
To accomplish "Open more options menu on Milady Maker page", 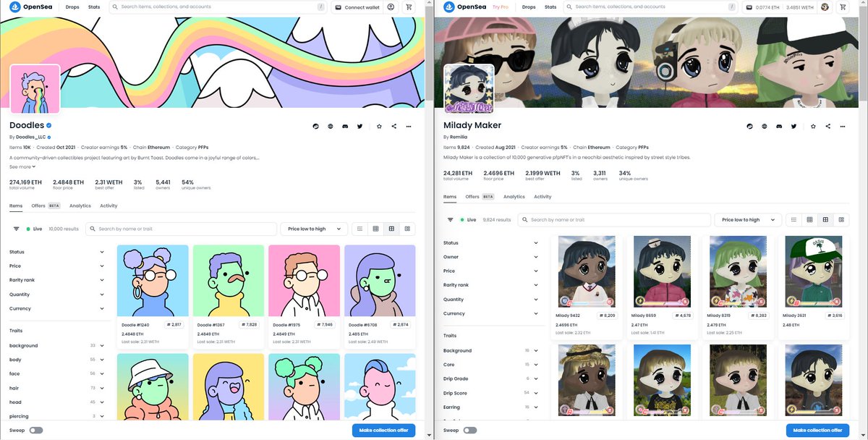I will click(843, 126).
